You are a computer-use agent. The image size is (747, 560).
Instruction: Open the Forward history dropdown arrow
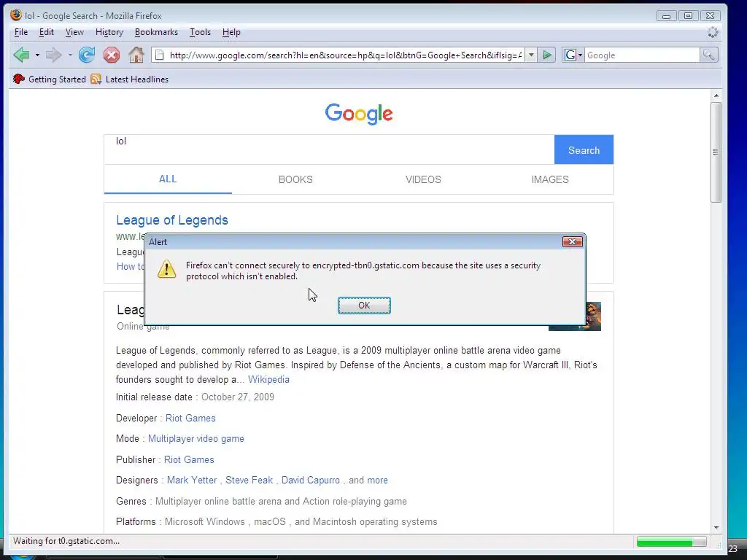70,55
